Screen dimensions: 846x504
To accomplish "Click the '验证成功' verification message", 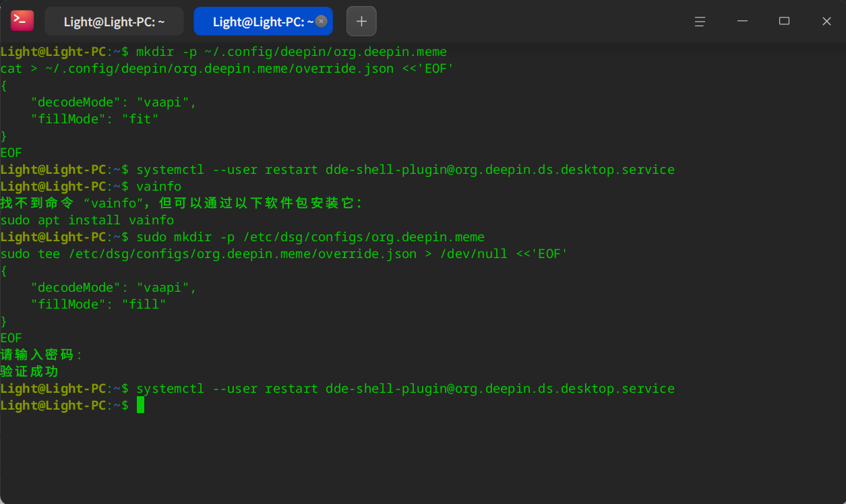I will point(30,372).
